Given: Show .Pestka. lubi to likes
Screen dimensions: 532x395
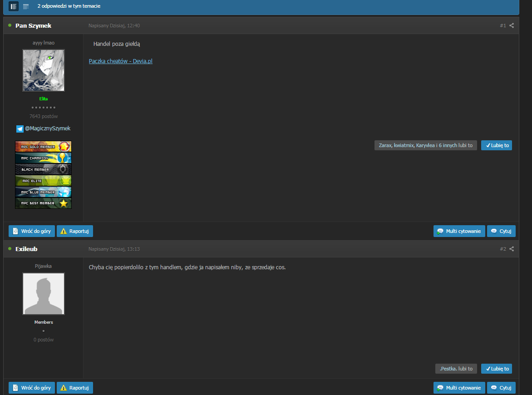Looking at the screenshot, I should click(x=456, y=369).
